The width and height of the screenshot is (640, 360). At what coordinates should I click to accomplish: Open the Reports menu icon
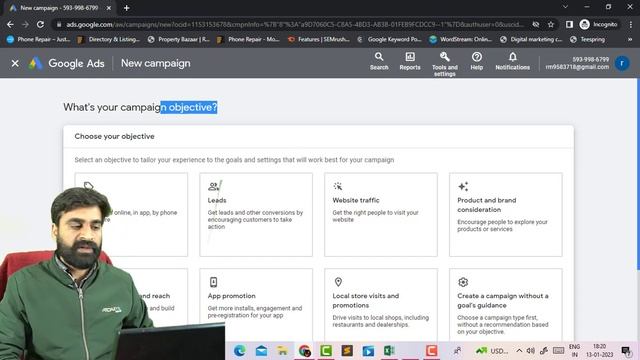point(410,61)
